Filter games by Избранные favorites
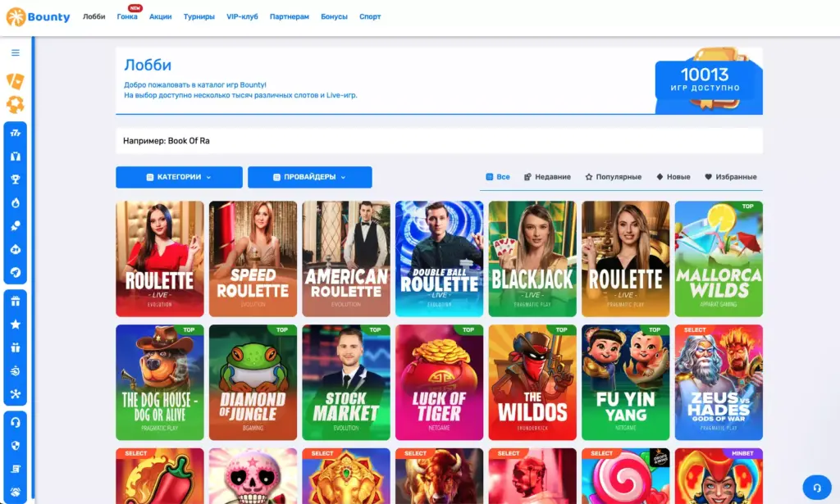This screenshot has height=504, width=840. 730,177
